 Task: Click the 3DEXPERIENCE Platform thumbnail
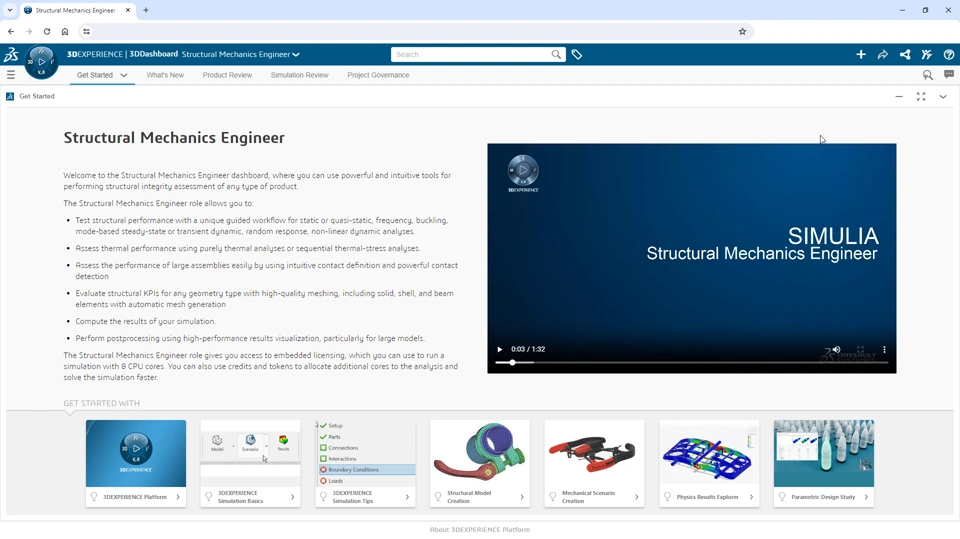pyautogui.click(x=136, y=453)
